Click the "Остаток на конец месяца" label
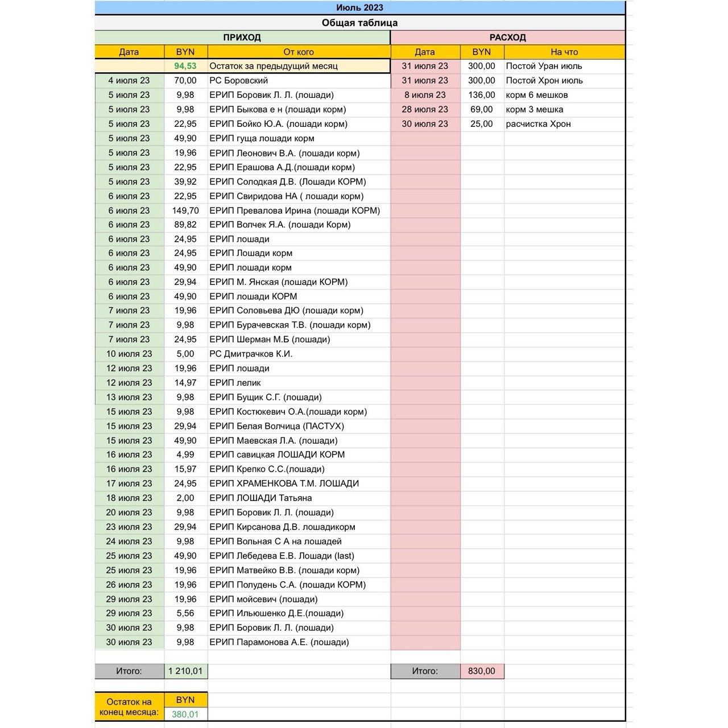The height and width of the screenshot is (728, 728). tap(129, 707)
